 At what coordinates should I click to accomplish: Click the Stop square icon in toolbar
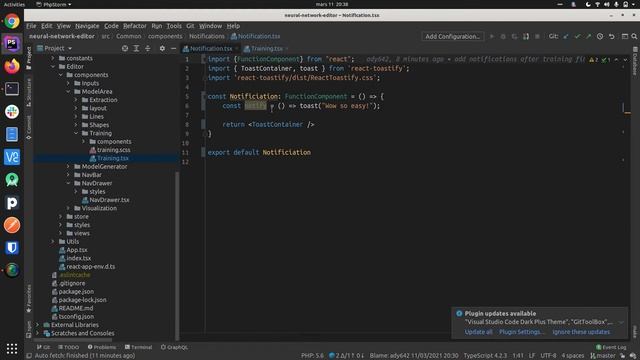click(537, 36)
